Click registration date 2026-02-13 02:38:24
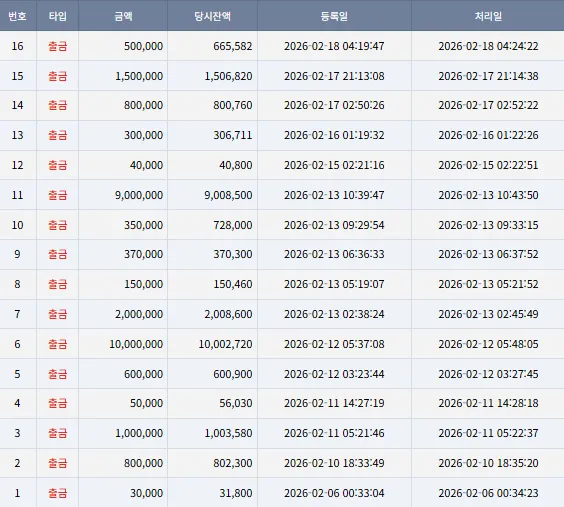 [334, 314]
